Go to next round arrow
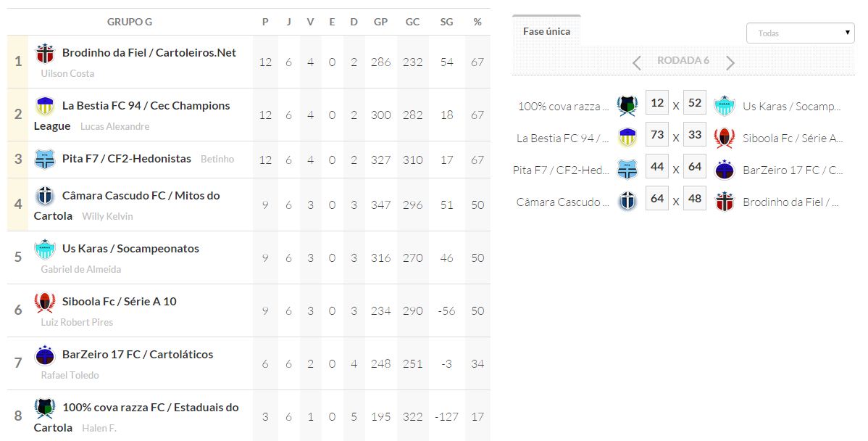Screen dimensions: 868x441 pos(730,63)
